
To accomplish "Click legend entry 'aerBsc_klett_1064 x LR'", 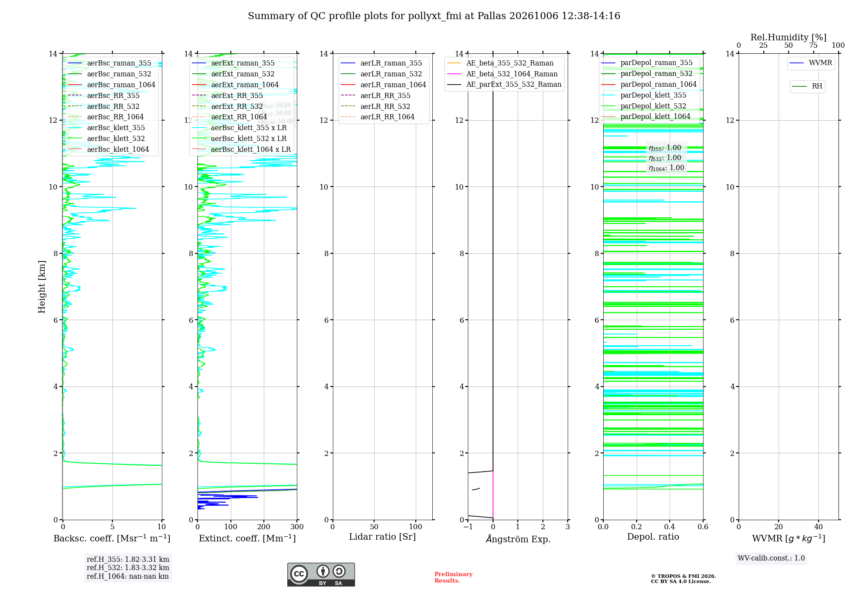I will 251,150.
